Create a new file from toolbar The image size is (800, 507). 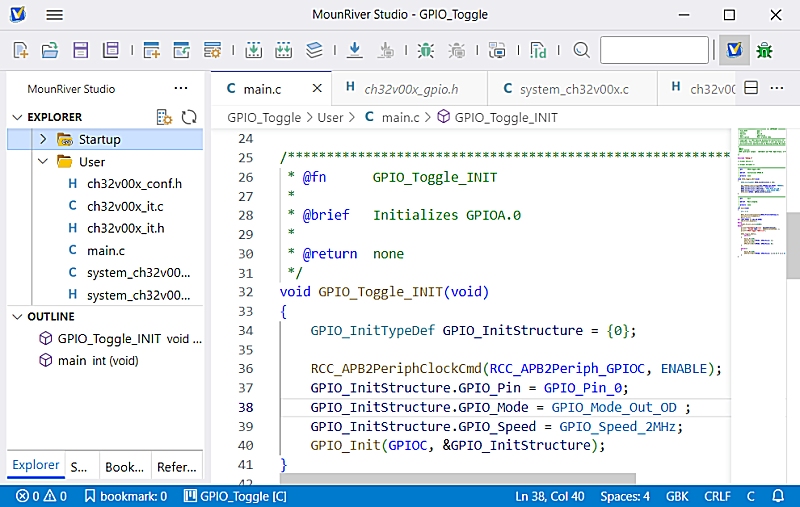(x=20, y=50)
